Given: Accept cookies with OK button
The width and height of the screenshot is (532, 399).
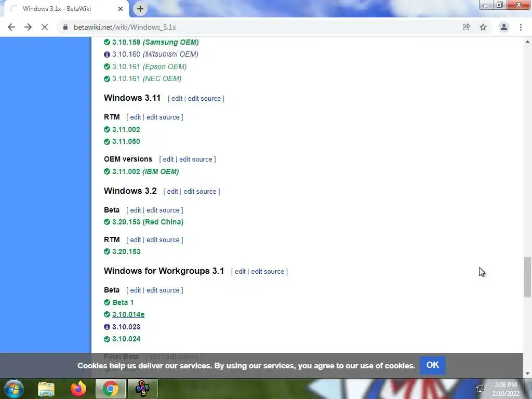Looking at the screenshot, I should point(433,365).
